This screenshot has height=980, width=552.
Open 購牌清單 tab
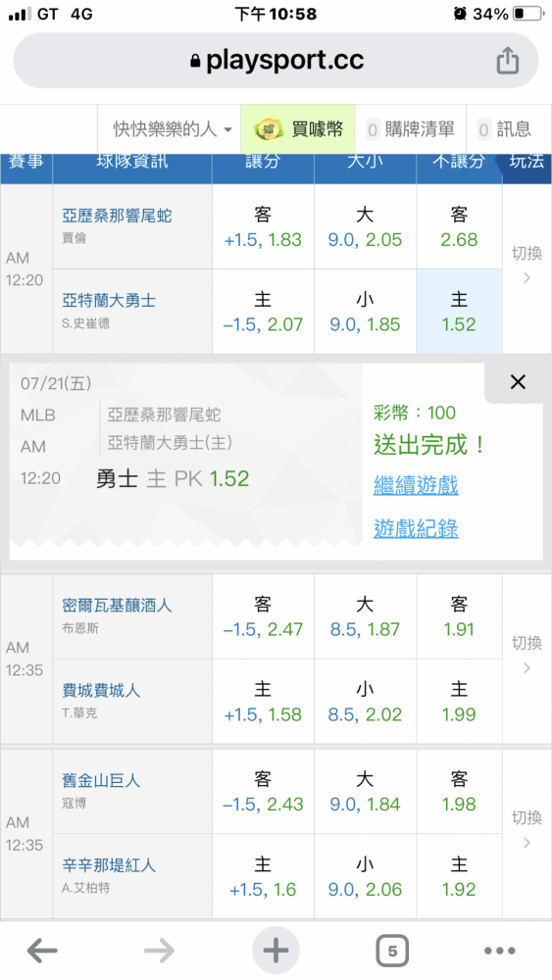tap(410, 129)
